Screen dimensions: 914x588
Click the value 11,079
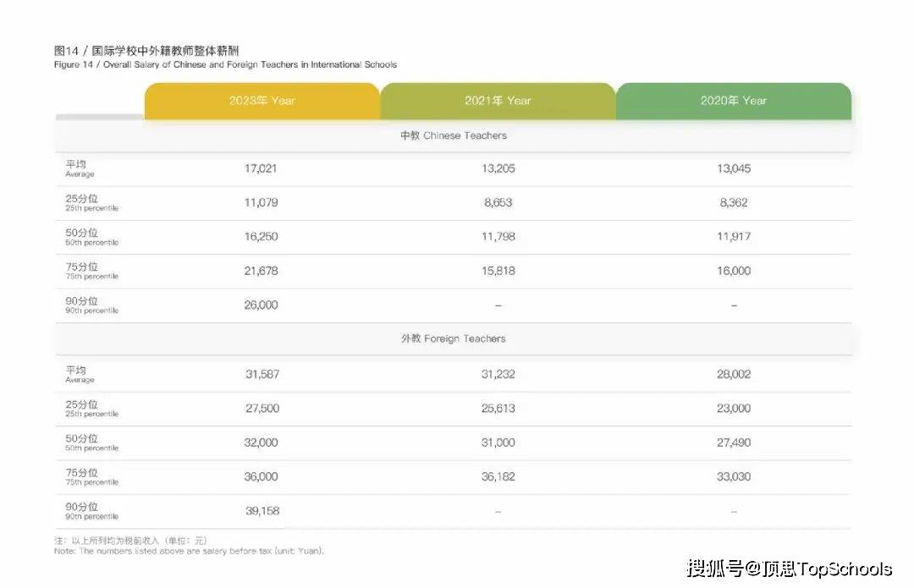pyautogui.click(x=261, y=203)
